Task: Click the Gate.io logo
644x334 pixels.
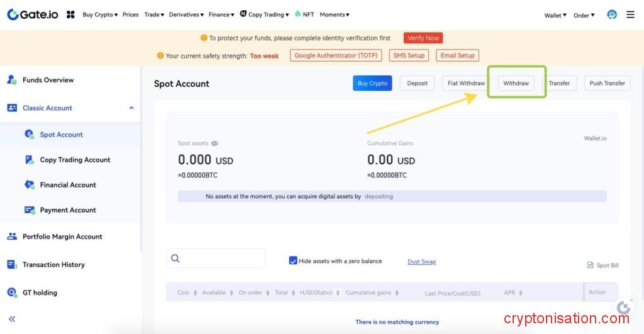Action: (33, 14)
